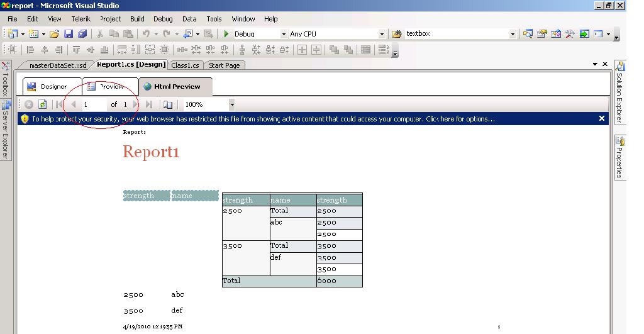
Task: Go to the previous report page
Action: pos(74,104)
